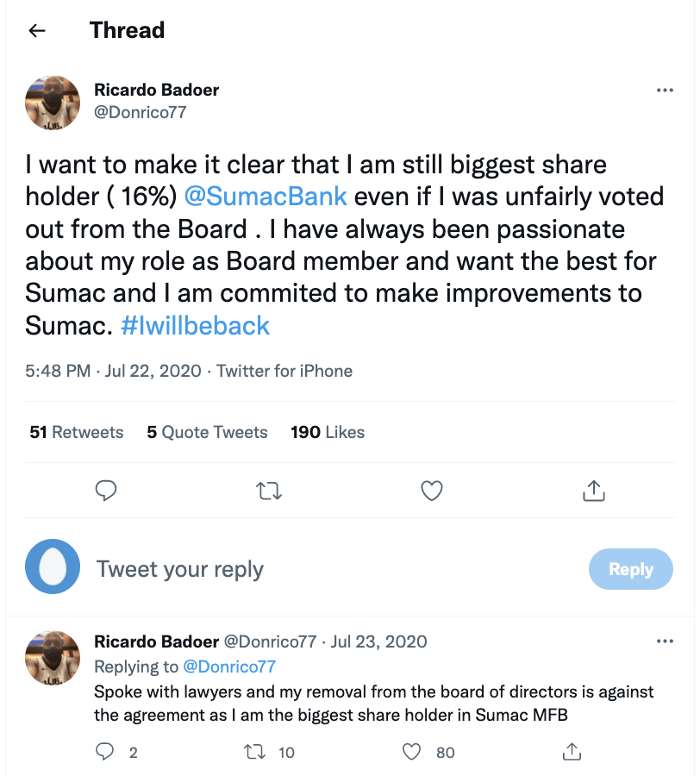Screen dimensions: 700x776
Task: Open the @SumacBank mention link
Action: [266, 196]
